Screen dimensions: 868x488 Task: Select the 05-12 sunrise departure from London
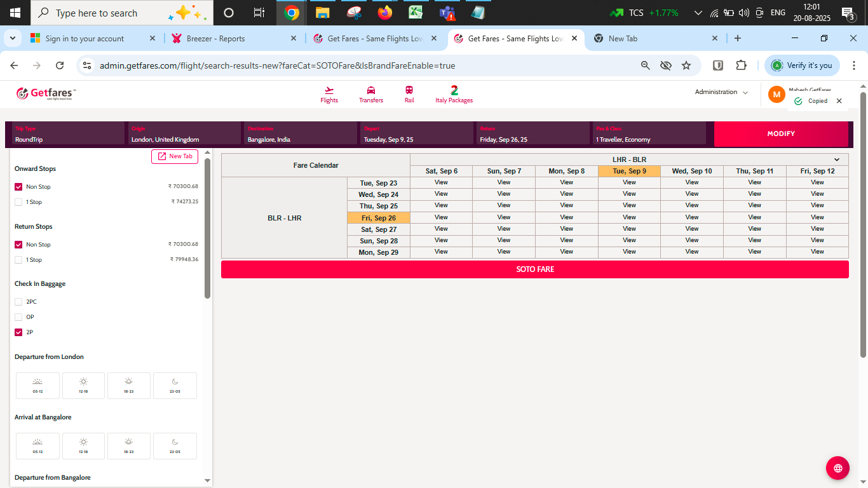[x=37, y=385]
